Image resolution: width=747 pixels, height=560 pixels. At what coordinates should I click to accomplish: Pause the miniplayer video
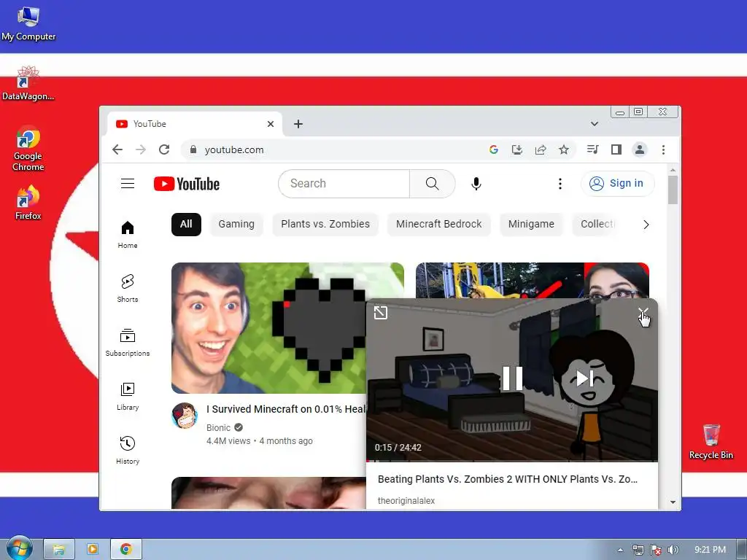click(x=512, y=378)
